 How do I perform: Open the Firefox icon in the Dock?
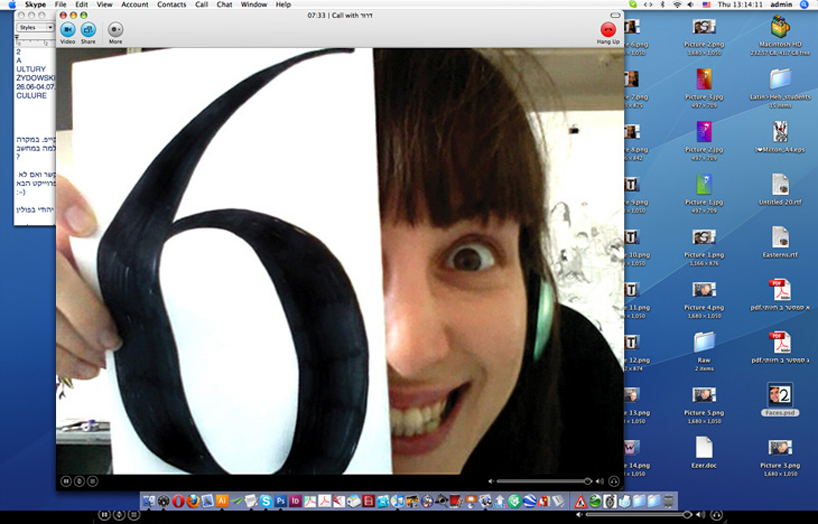click(193, 501)
